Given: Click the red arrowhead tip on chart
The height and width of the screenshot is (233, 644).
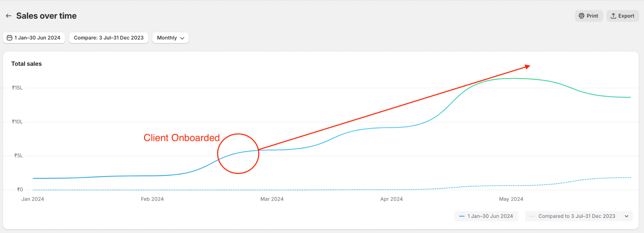Looking at the screenshot, I should tap(528, 66).
